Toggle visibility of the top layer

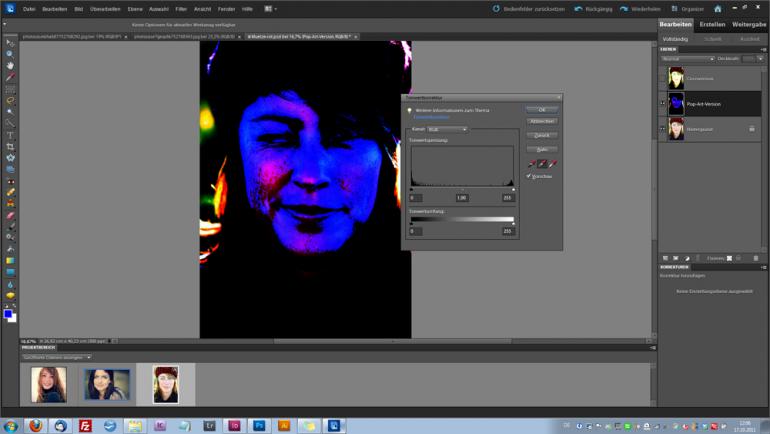click(662, 78)
